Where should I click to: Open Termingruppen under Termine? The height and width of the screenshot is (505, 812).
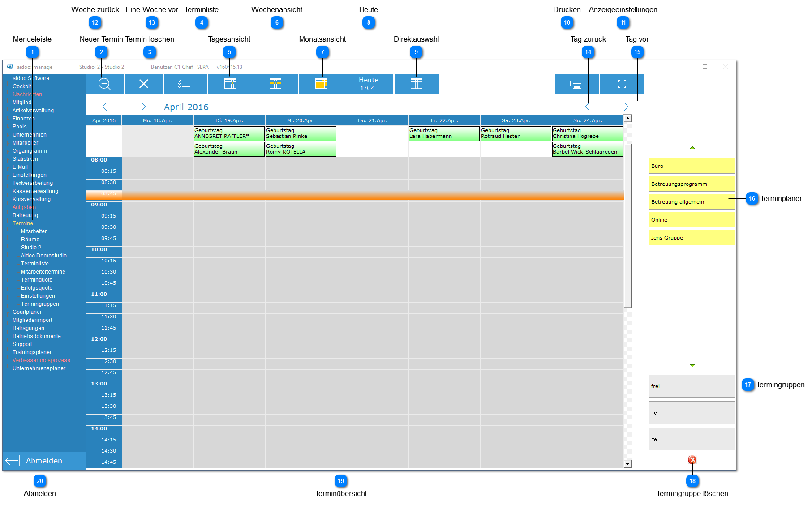pyautogui.click(x=40, y=304)
